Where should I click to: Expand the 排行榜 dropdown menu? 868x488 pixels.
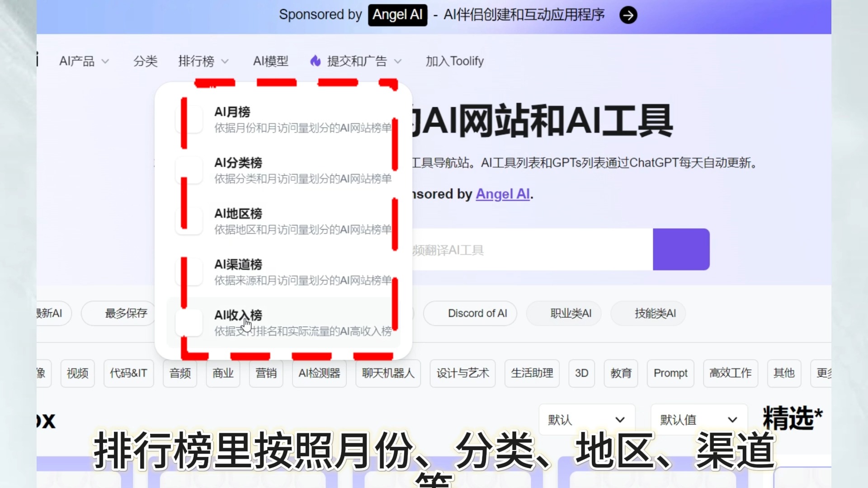203,61
